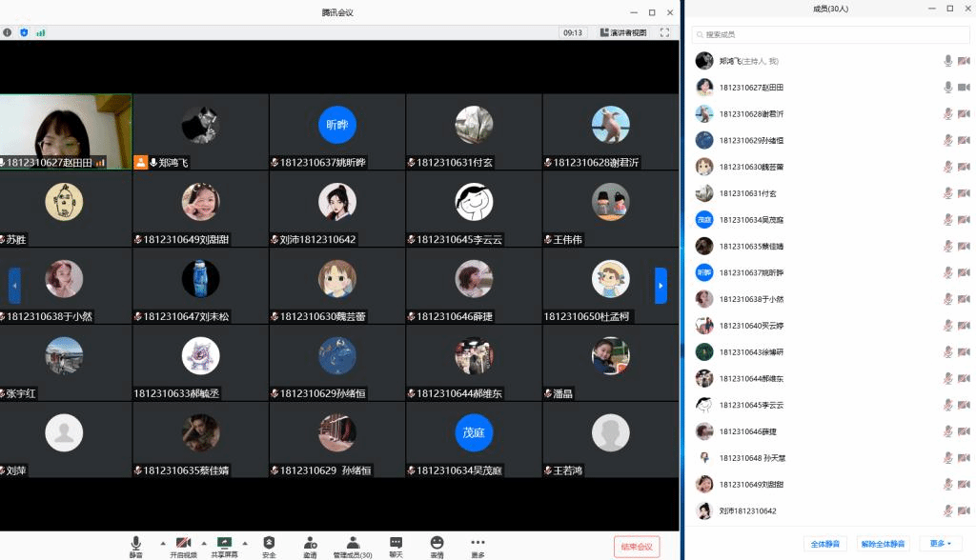Open the 表情 (Emoji) reactions icon
This screenshot has height=560, width=976.
click(437, 545)
